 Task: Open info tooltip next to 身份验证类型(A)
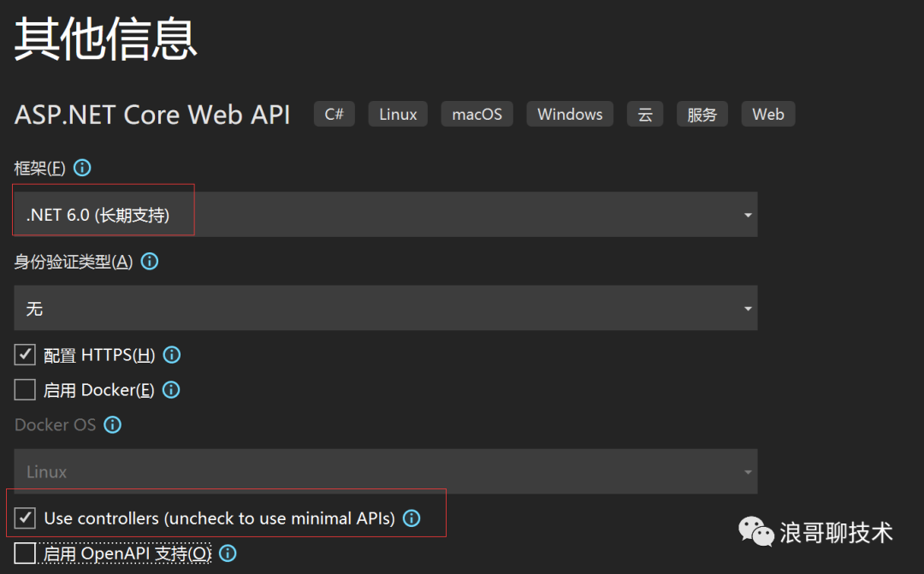[150, 261]
